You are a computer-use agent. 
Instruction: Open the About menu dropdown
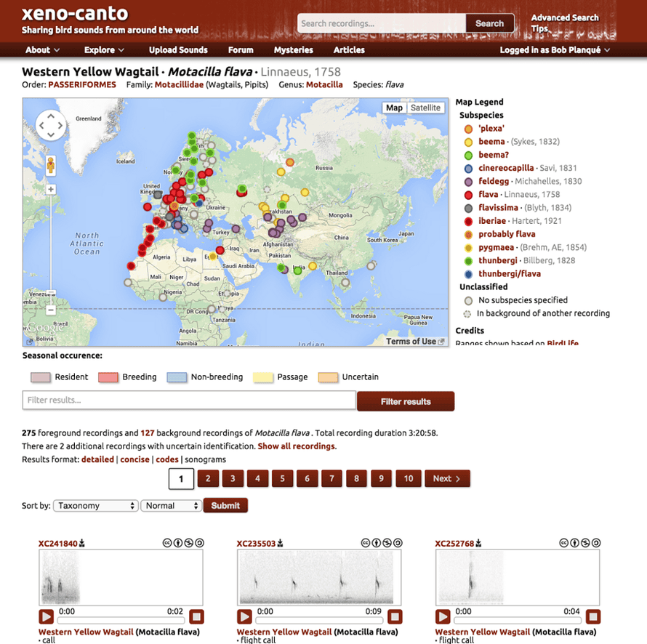tap(42, 50)
